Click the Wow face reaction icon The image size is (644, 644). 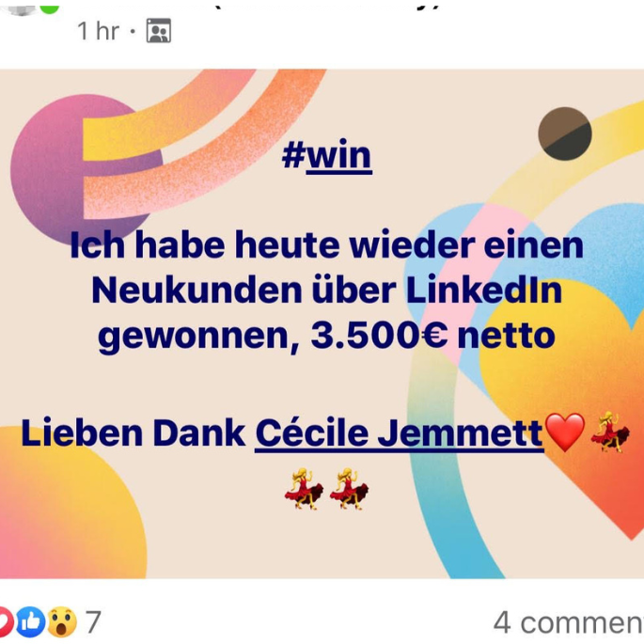pyautogui.click(x=62, y=621)
